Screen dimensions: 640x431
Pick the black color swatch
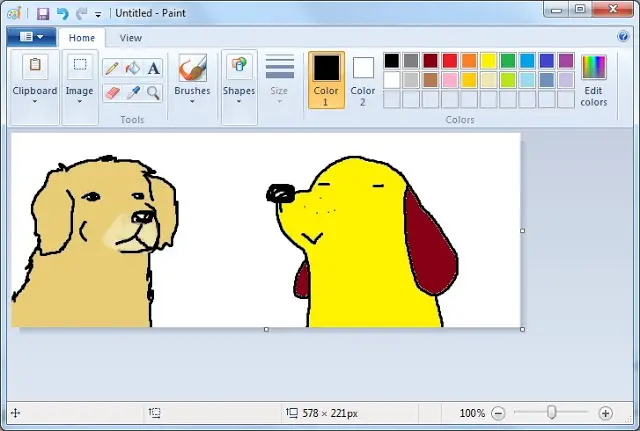click(392, 61)
